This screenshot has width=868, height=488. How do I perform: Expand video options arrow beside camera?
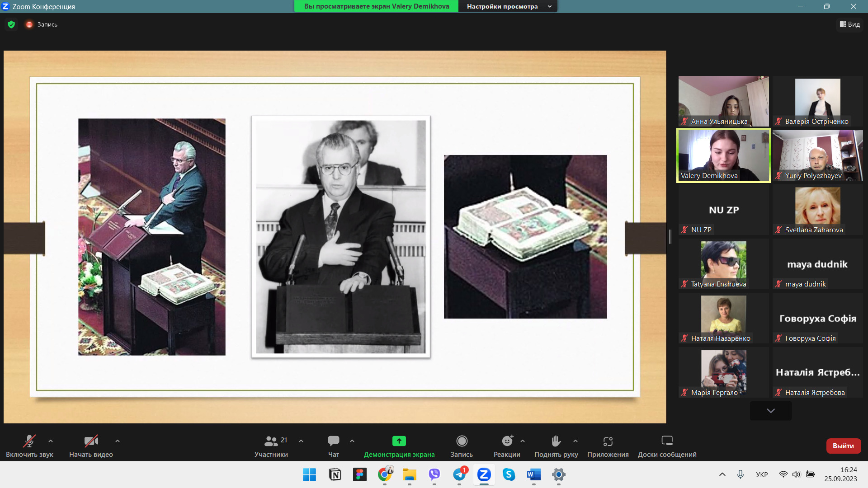(118, 441)
